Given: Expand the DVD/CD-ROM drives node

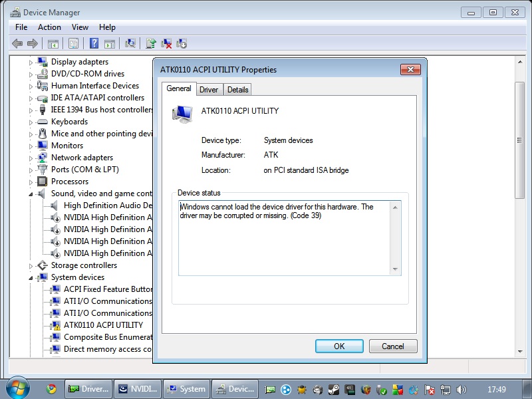Looking at the screenshot, I should (31, 74).
